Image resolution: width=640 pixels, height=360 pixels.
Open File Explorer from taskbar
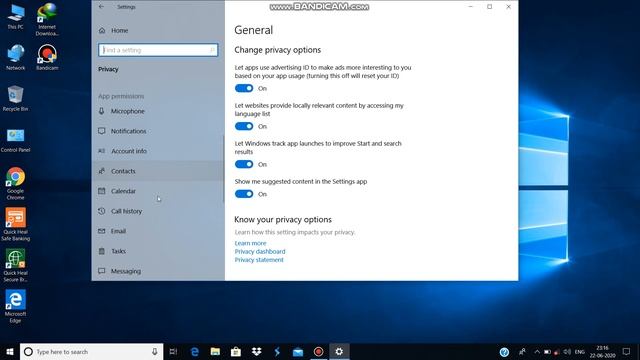coord(215,351)
